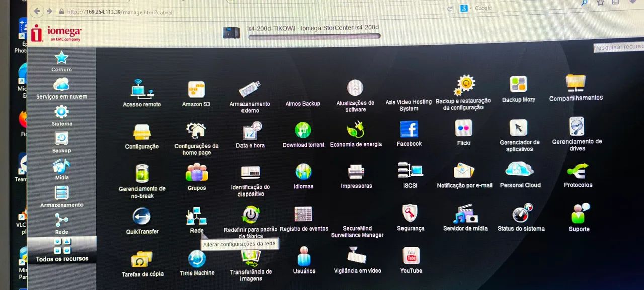Viewport: 644px width, 290px height.
Task: Click the storage usage bar under device name
Action: [314, 36]
